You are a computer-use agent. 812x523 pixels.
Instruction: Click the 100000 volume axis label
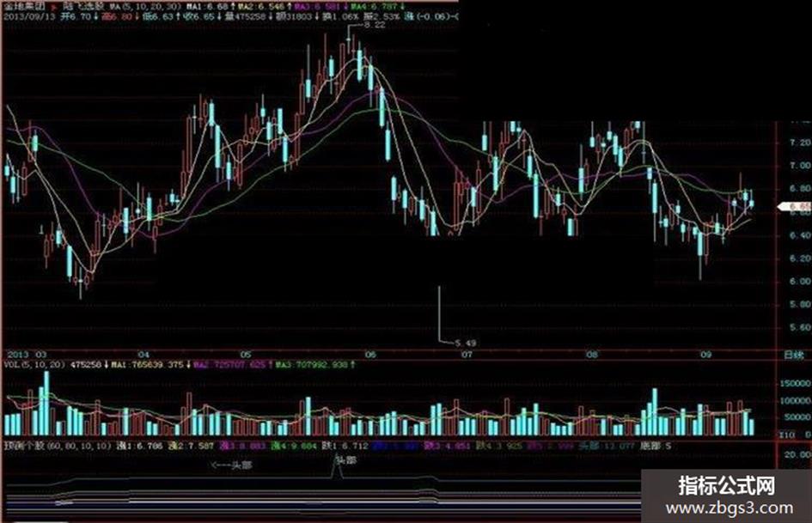(795, 401)
